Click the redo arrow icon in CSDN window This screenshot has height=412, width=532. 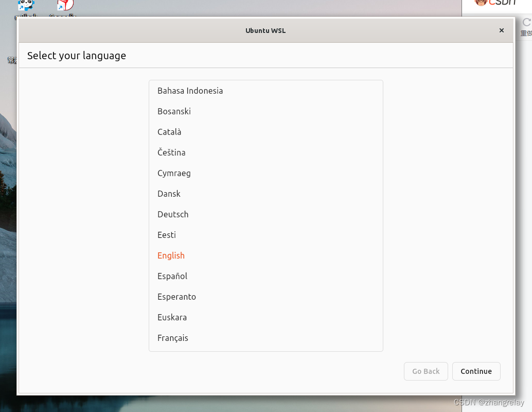[x=526, y=23]
